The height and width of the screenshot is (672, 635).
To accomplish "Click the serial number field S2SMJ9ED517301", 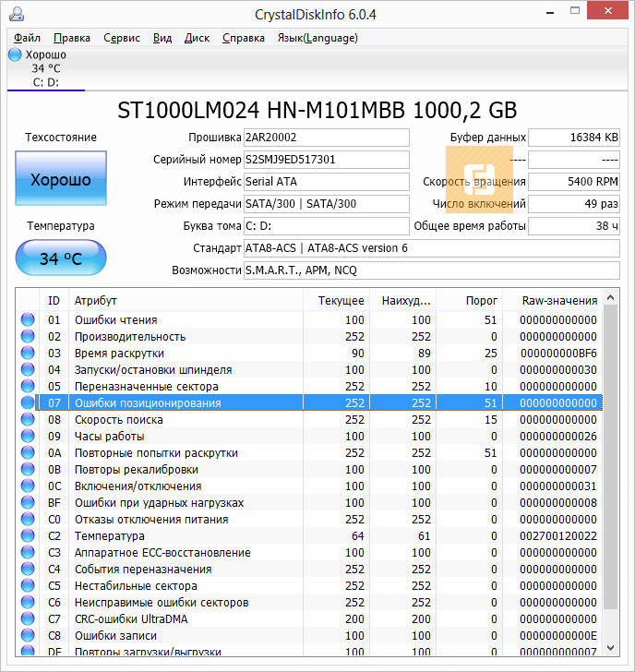I will (x=327, y=160).
